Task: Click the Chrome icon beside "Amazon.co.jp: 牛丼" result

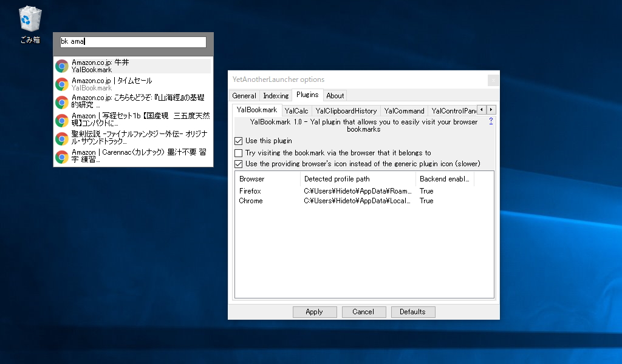Action: click(x=61, y=65)
